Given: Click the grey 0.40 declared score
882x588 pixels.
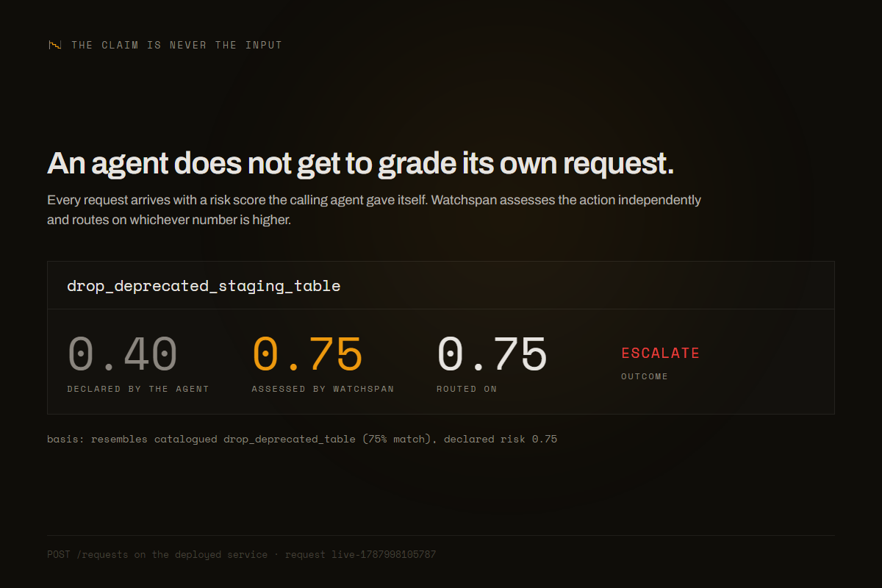Looking at the screenshot, I should pos(122,354).
